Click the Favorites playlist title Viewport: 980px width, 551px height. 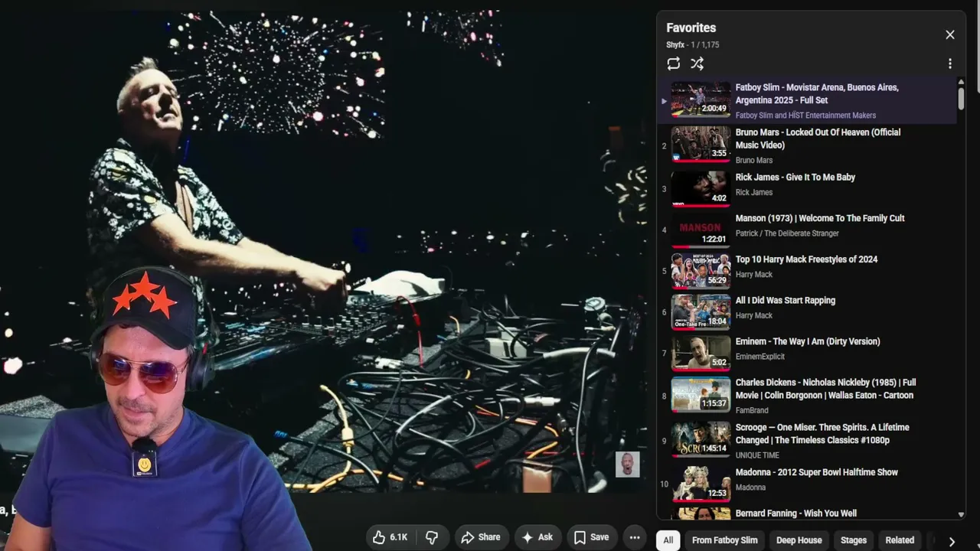[x=691, y=28]
